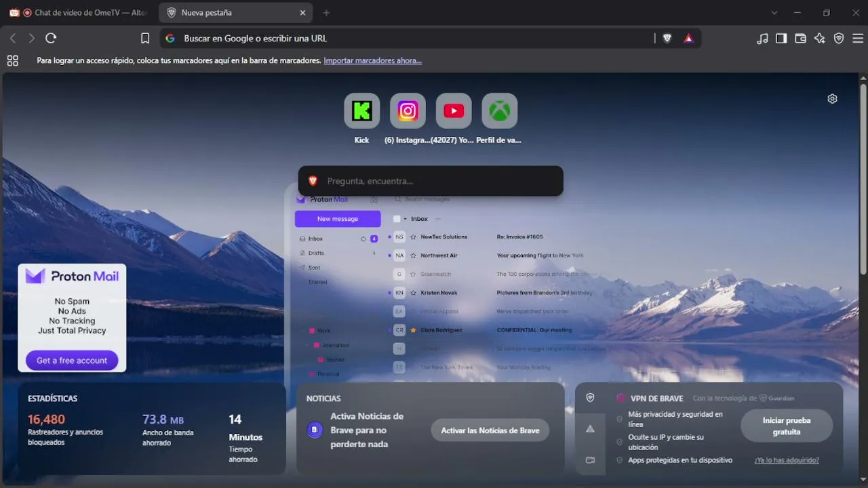Maximize the Brave browser window
The image size is (868, 488).
click(827, 13)
